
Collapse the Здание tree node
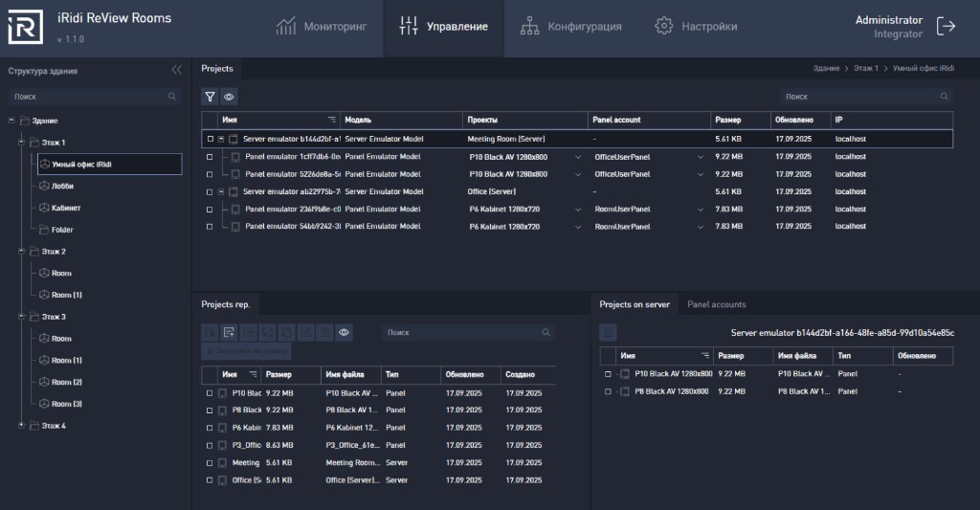11,120
